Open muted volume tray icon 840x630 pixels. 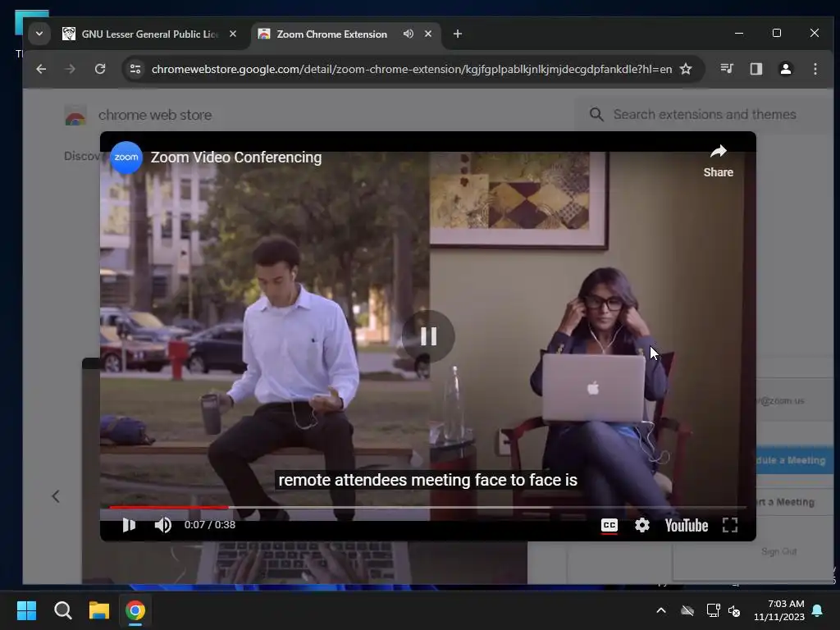pos(734,610)
